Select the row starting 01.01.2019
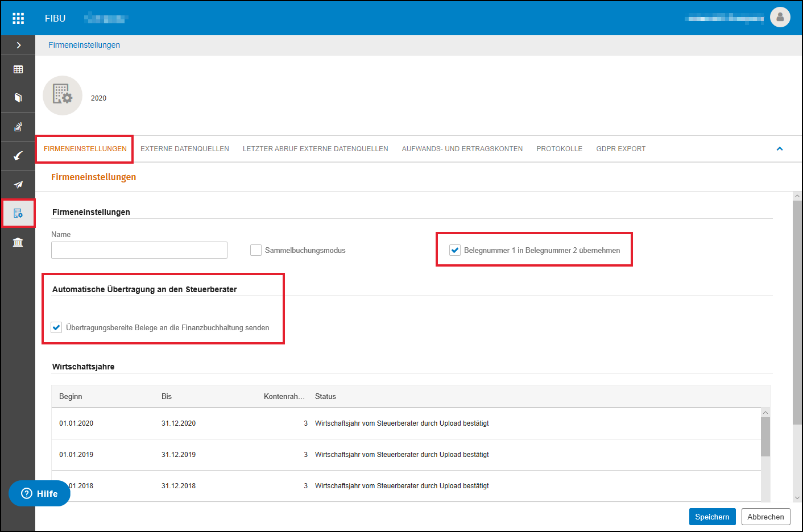This screenshot has width=803, height=532. (x=406, y=455)
